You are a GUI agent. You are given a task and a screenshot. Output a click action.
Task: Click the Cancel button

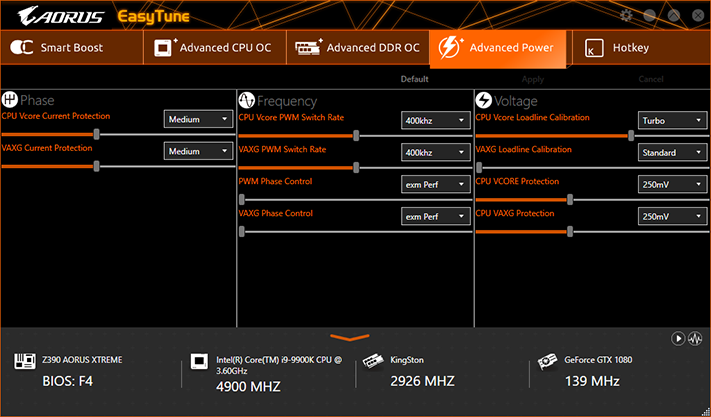(x=651, y=79)
